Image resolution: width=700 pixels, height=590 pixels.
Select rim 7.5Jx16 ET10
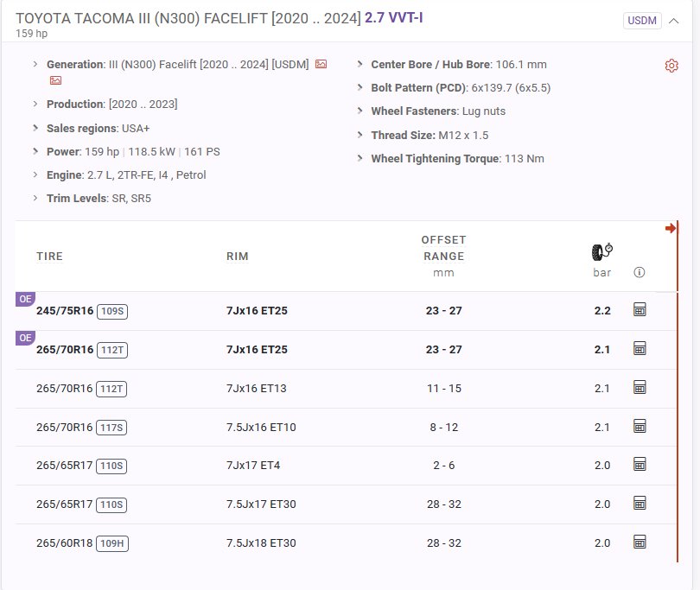261,427
